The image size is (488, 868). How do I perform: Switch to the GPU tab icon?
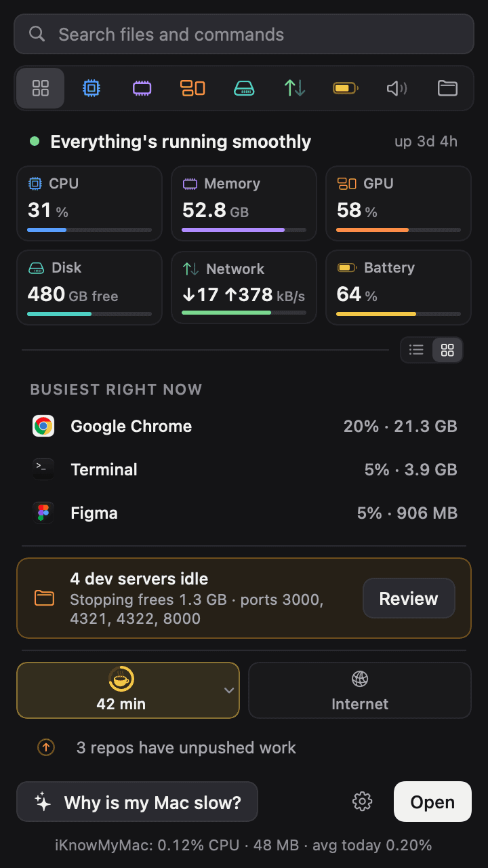point(192,88)
